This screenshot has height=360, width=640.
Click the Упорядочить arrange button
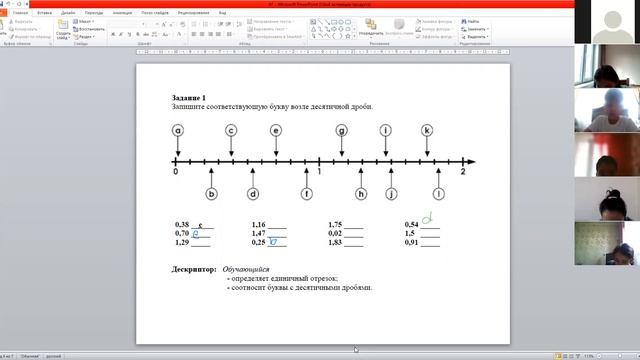tap(371, 28)
